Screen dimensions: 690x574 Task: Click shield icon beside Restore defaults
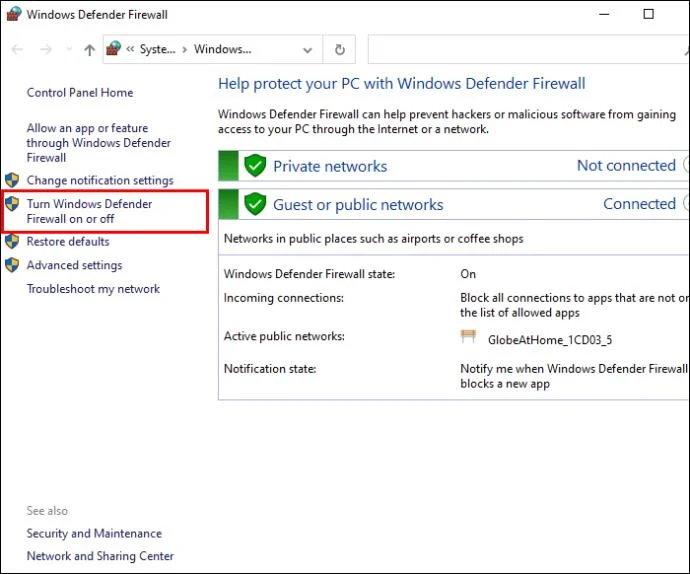coord(12,241)
